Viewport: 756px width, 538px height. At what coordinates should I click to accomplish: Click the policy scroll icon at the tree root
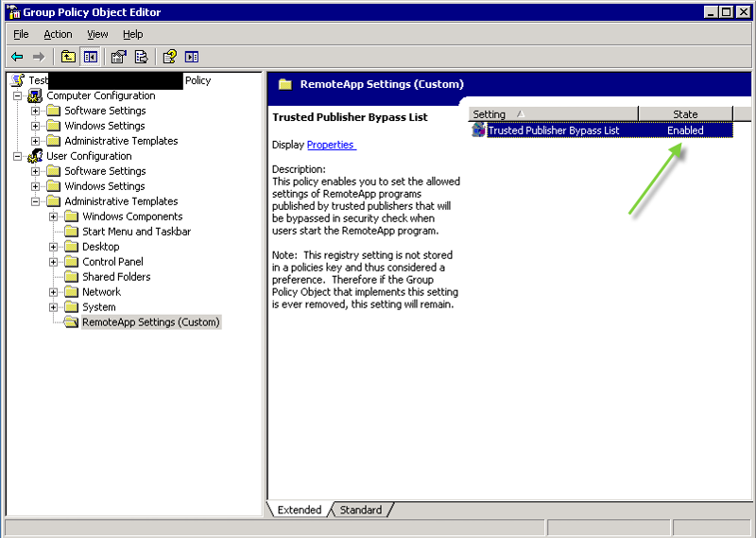(x=18, y=80)
